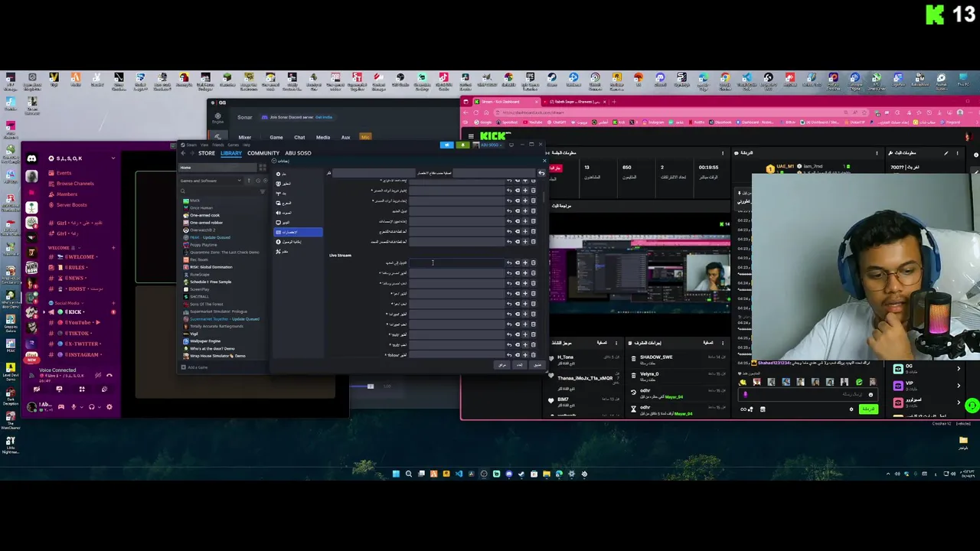Go back with Steam's back arrow
The height and width of the screenshot is (551, 980).
click(184, 153)
